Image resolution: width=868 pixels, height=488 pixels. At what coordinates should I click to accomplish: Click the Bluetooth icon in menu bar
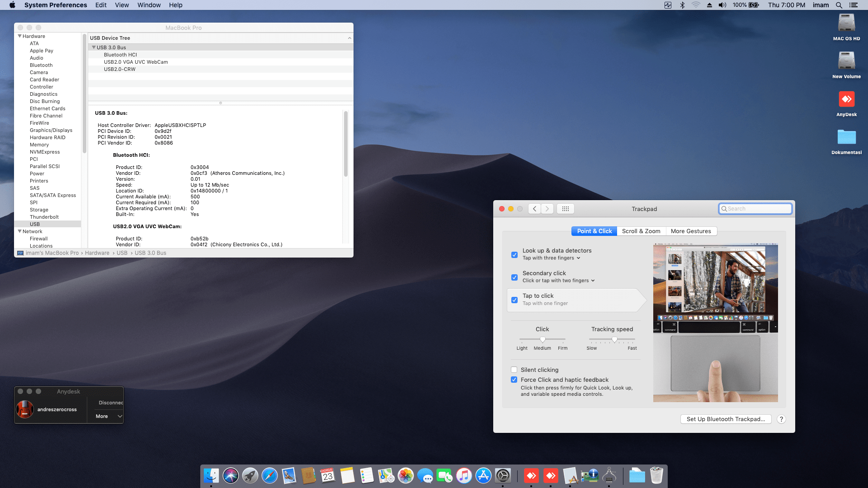[x=682, y=5]
